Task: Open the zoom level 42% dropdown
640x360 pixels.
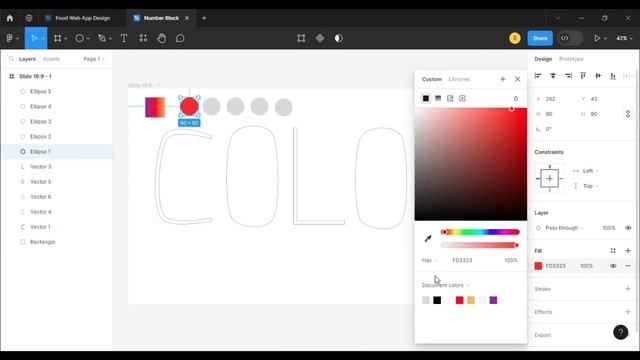Action: [x=624, y=38]
